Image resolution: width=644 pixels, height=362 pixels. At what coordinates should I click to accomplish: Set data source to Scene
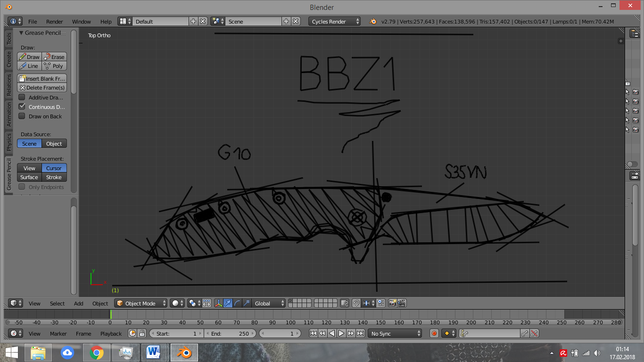point(29,144)
